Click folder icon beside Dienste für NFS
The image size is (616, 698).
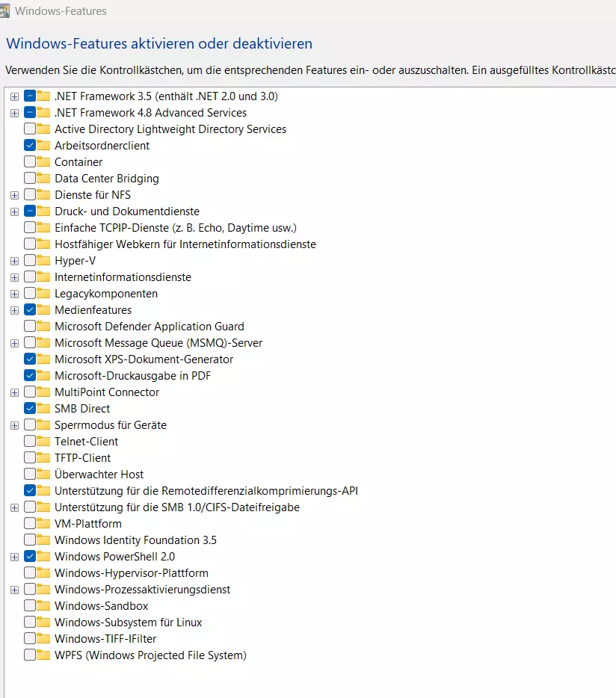43,194
